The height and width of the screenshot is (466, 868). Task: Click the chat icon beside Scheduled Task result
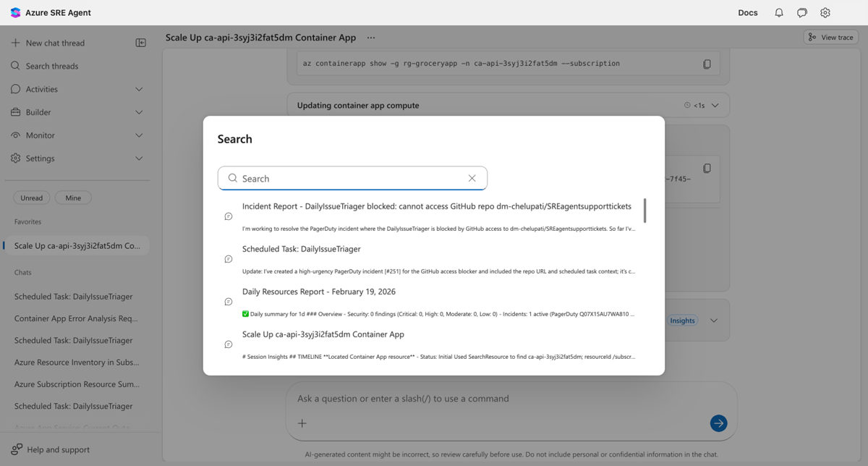point(229,259)
